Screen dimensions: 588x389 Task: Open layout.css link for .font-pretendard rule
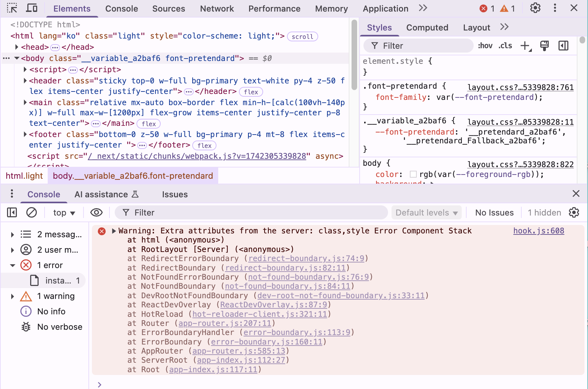coord(521,87)
